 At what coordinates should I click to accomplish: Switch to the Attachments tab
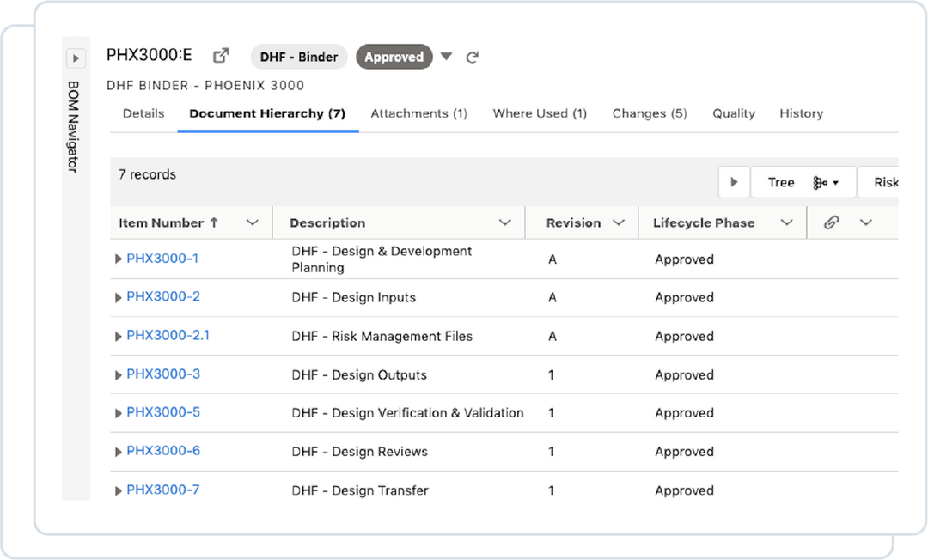coord(419,113)
